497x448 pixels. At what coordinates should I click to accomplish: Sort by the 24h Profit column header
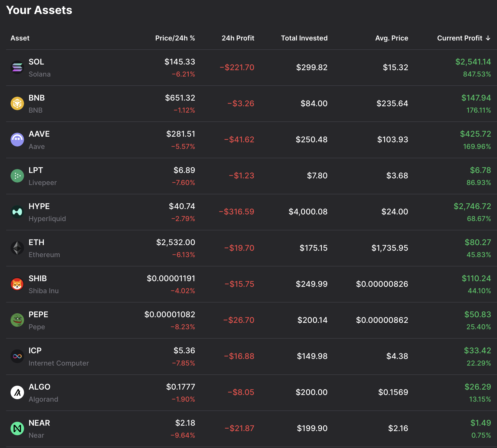point(237,38)
